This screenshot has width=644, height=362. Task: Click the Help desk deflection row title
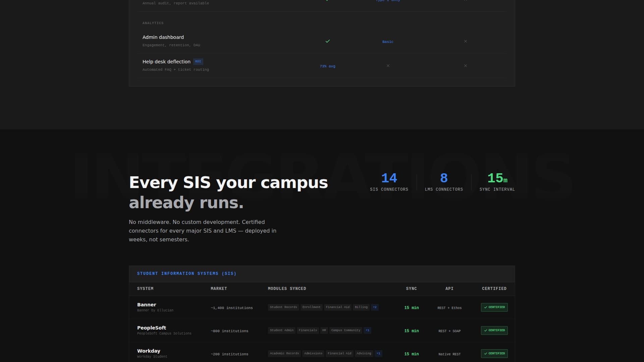166,62
